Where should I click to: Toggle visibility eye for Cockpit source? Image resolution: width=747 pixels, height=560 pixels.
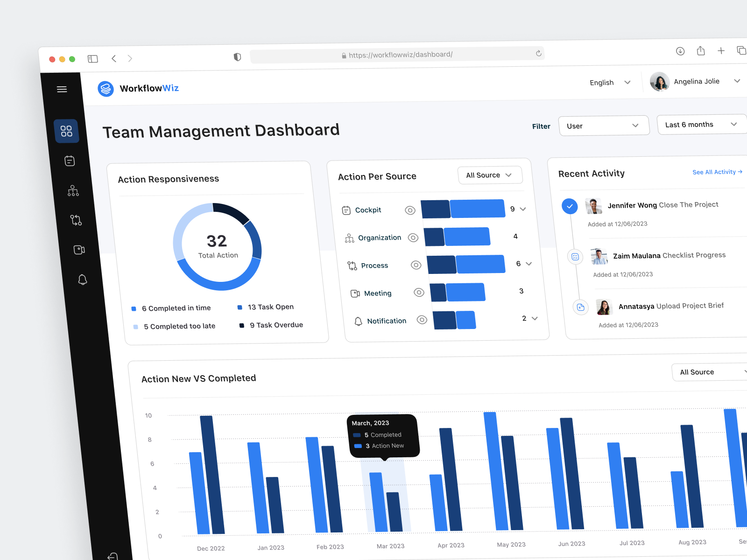pos(410,210)
